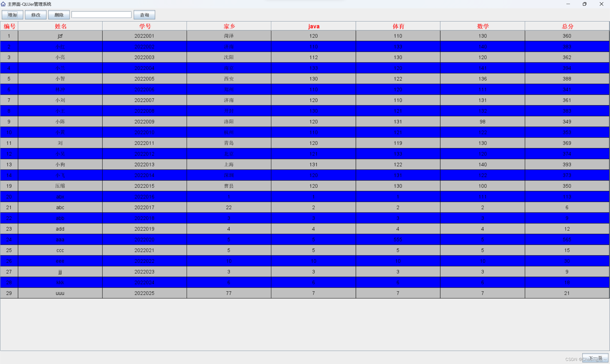Screen dimensions: 610x364
Task: Select the row named 压缩
Action: 60,186
